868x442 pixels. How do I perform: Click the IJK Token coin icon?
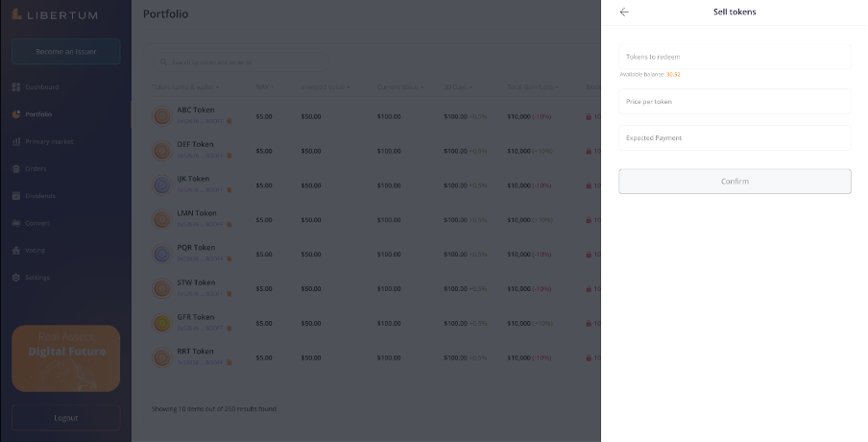click(x=162, y=184)
